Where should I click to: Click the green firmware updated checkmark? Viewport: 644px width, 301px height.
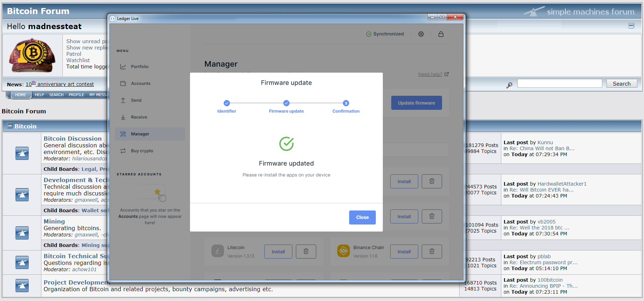(286, 144)
